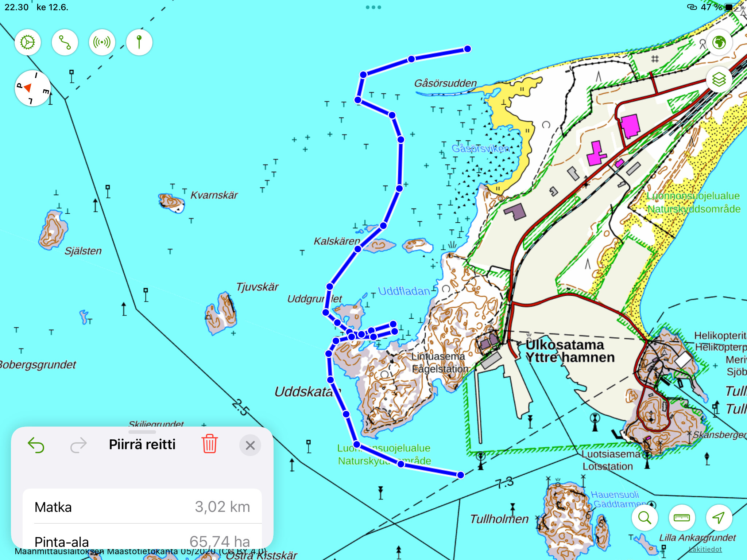Open the settings gear button
The height and width of the screenshot is (560, 747).
[x=28, y=42]
